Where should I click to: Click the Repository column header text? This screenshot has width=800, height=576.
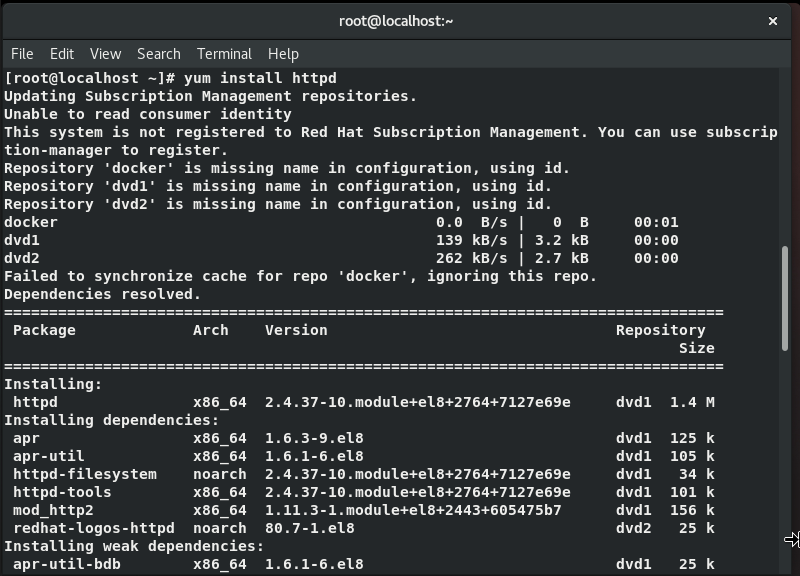[660, 330]
